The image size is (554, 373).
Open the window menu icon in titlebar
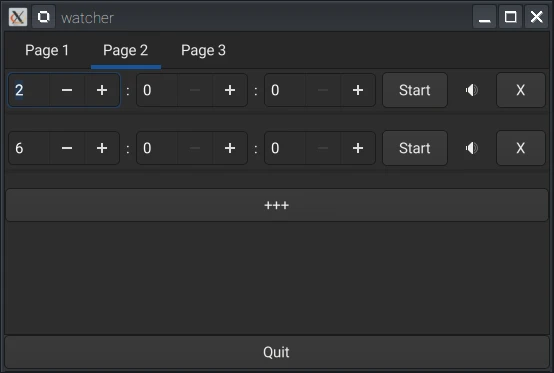click(18, 17)
